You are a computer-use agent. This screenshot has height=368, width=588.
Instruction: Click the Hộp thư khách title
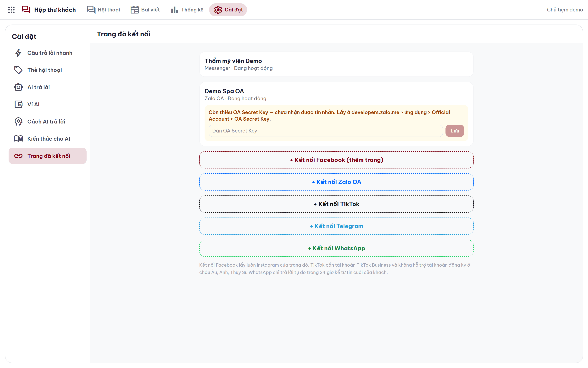pyautogui.click(x=55, y=10)
